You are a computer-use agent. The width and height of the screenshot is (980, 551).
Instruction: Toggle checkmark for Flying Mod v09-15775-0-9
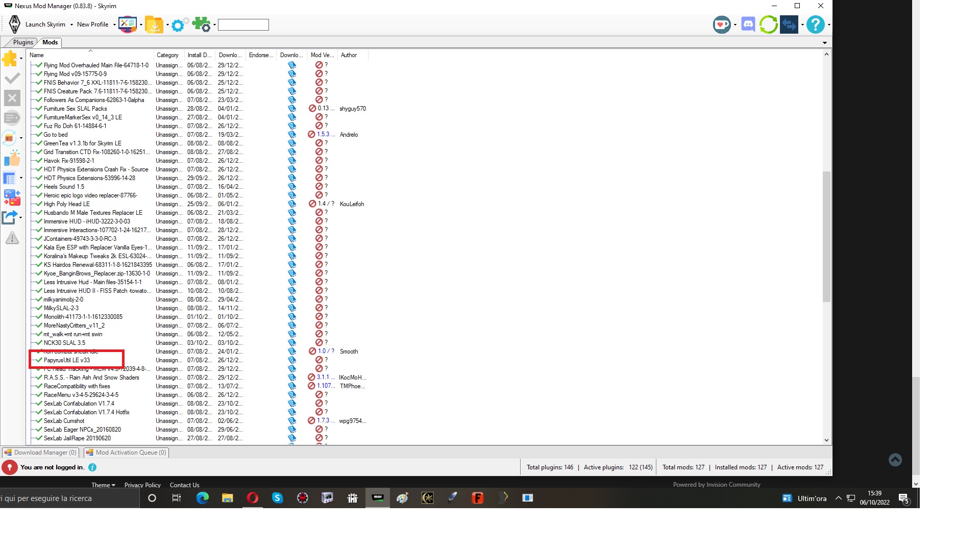[x=39, y=74]
